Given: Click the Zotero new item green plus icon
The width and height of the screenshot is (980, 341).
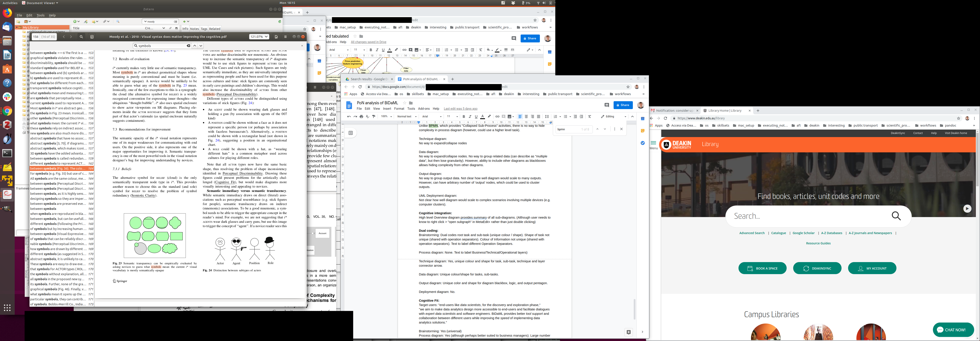Looking at the screenshot, I should click(75, 22).
